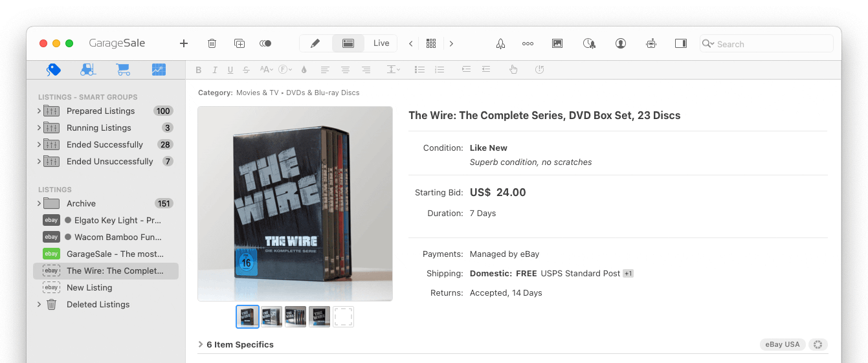Select the third image thumbnail
The image size is (868, 363).
point(296,317)
